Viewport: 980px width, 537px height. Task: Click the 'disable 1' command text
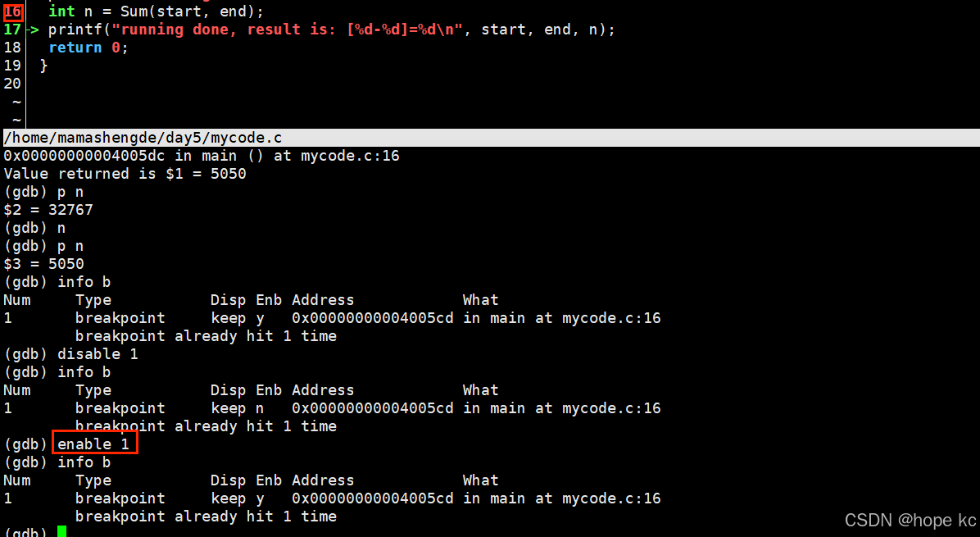[x=98, y=354]
